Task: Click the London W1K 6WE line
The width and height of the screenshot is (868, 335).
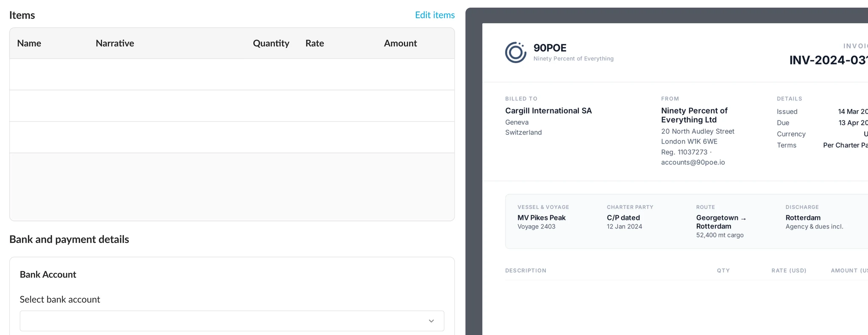Action: click(x=689, y=142)
